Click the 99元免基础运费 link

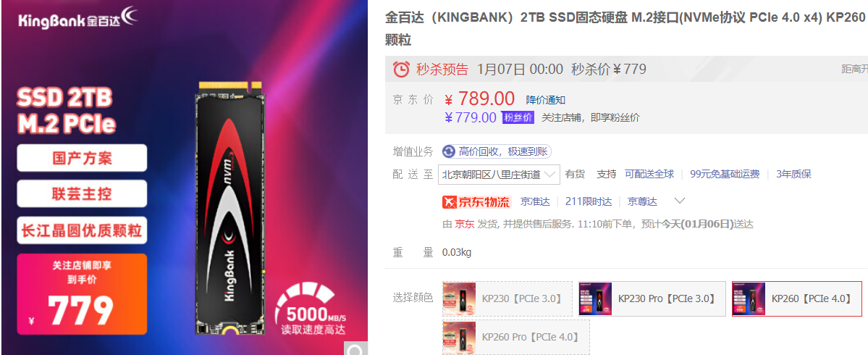coord(725,174)
